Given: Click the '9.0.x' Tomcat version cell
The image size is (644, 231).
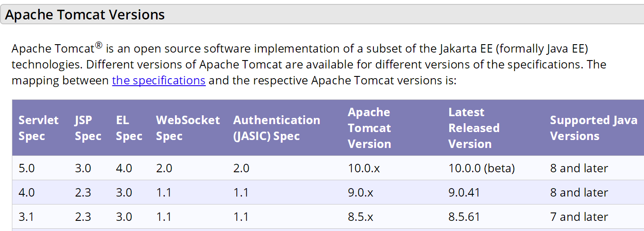Looking at the screenshot, I should coord(361,193).
